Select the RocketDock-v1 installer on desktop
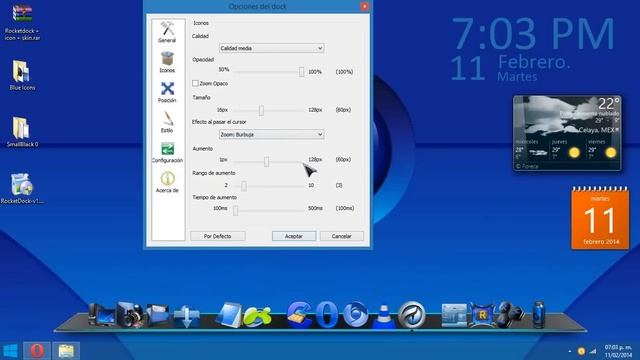Image resolution: width=640 pixels, height=360 pixels. (22, 189)
